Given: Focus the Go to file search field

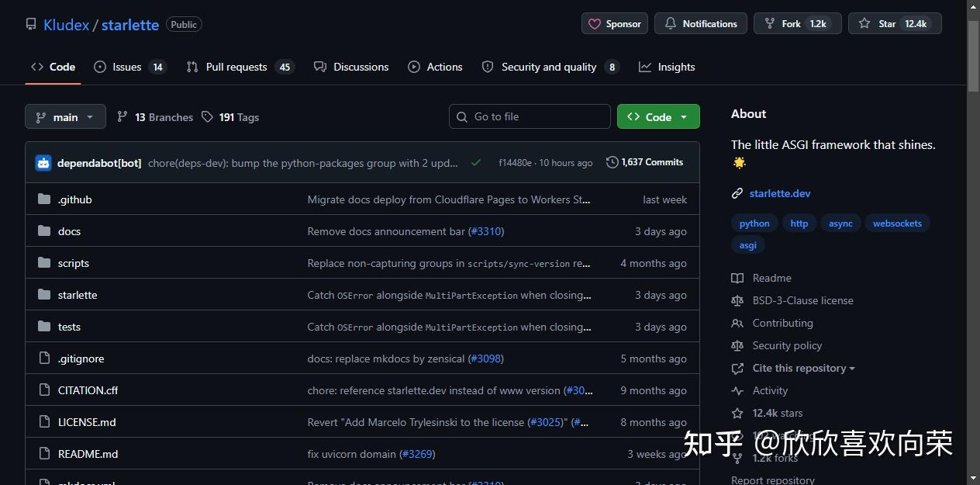Looking at the screenshot, I should coord(530,116).
